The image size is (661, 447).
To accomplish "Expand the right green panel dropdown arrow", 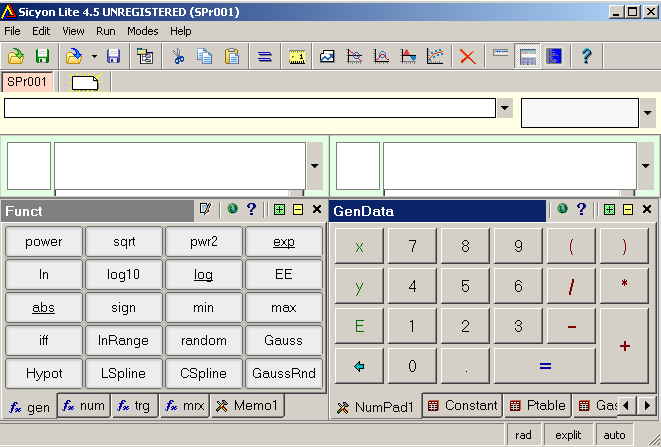I will tap(646, 166).
